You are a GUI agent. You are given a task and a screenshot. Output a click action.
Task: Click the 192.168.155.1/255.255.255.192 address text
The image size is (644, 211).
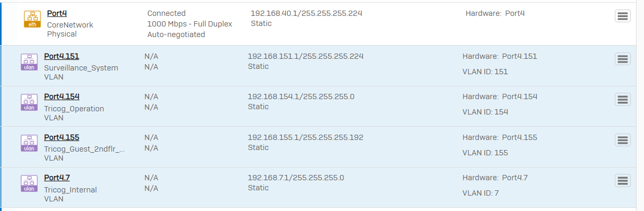click(x=306, y=137)
